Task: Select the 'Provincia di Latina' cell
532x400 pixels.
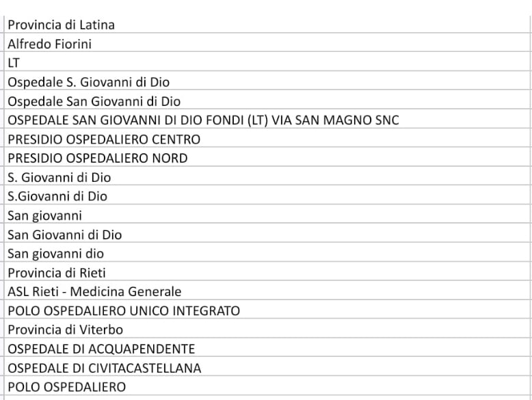Action: (x=267, y=25)
